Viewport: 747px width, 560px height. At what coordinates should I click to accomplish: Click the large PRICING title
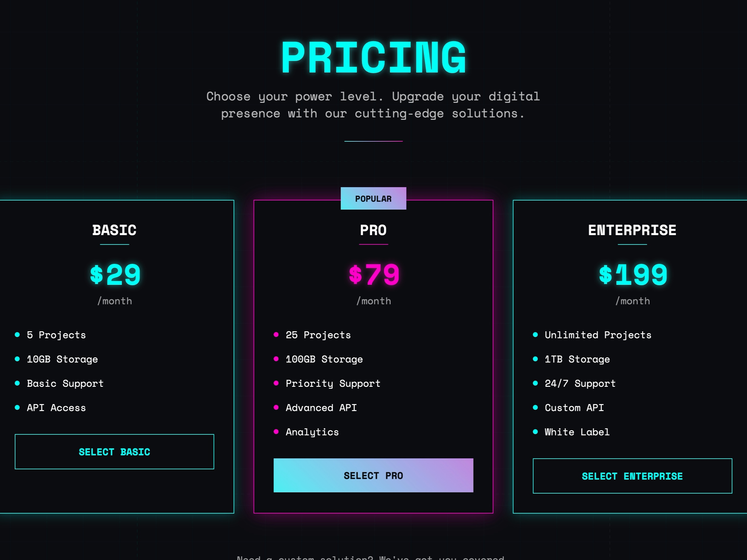coord(373,57)
